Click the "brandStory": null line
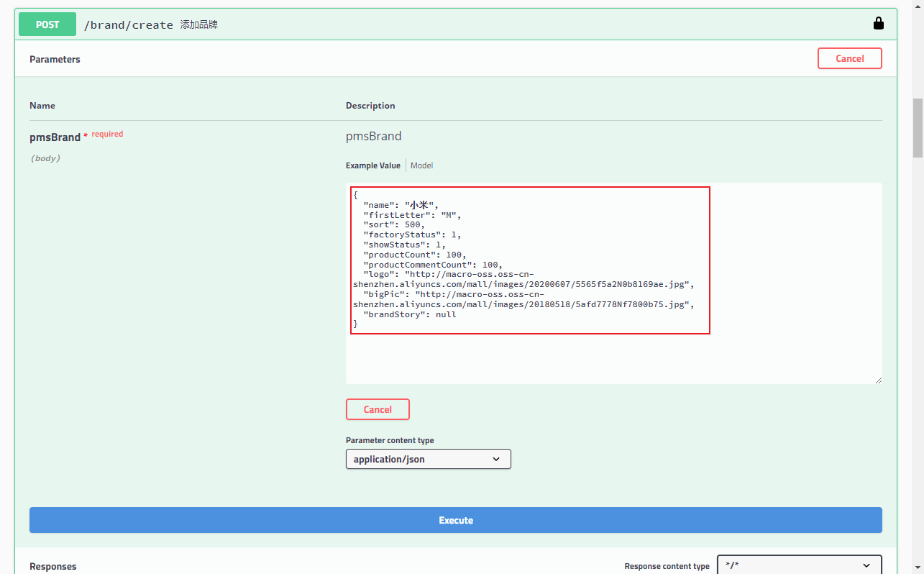The height and width of the screenshot is (574, 924). click(x=410, y=314)
